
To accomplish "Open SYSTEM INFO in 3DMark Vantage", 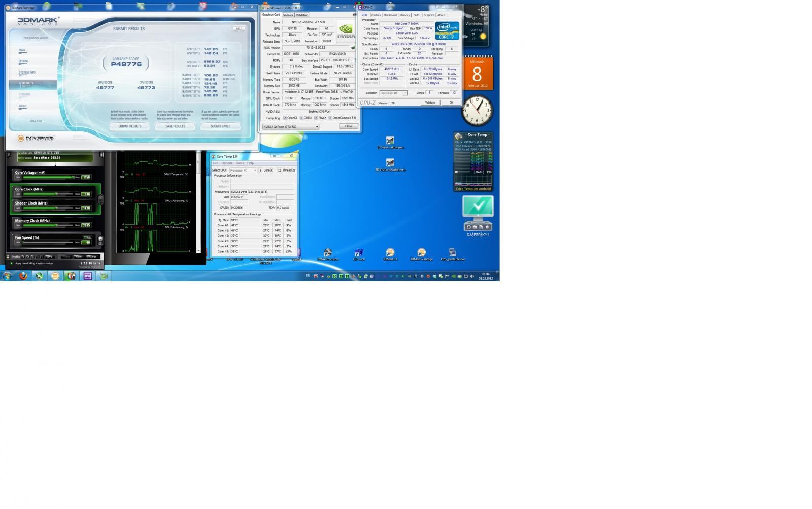I will [x=27, y=73].
